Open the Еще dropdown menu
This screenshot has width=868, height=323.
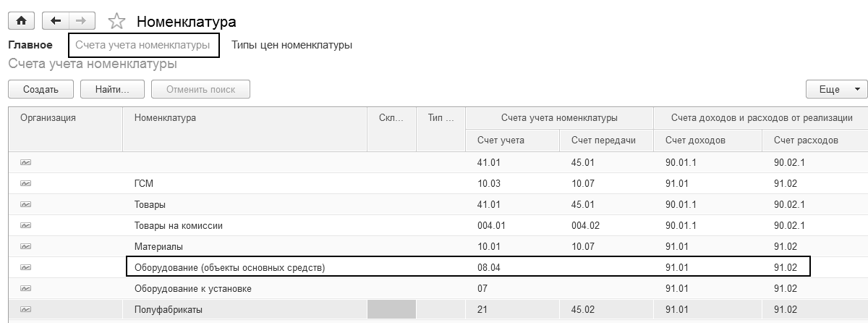pyautogui.click(x=835, y=89)
